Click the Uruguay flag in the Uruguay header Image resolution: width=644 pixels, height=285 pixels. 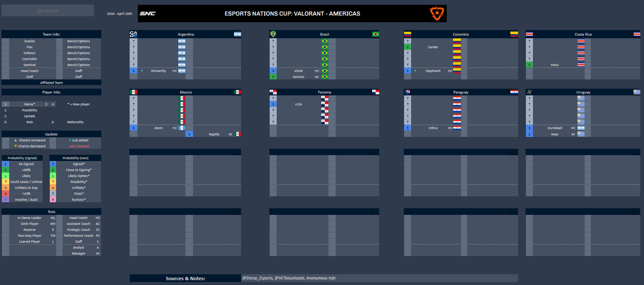(x=637, y=92)
